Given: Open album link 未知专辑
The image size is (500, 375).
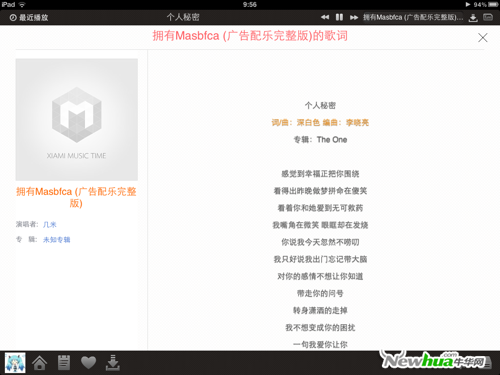Looking at the screenshot, I should click(x=57, y=240).
